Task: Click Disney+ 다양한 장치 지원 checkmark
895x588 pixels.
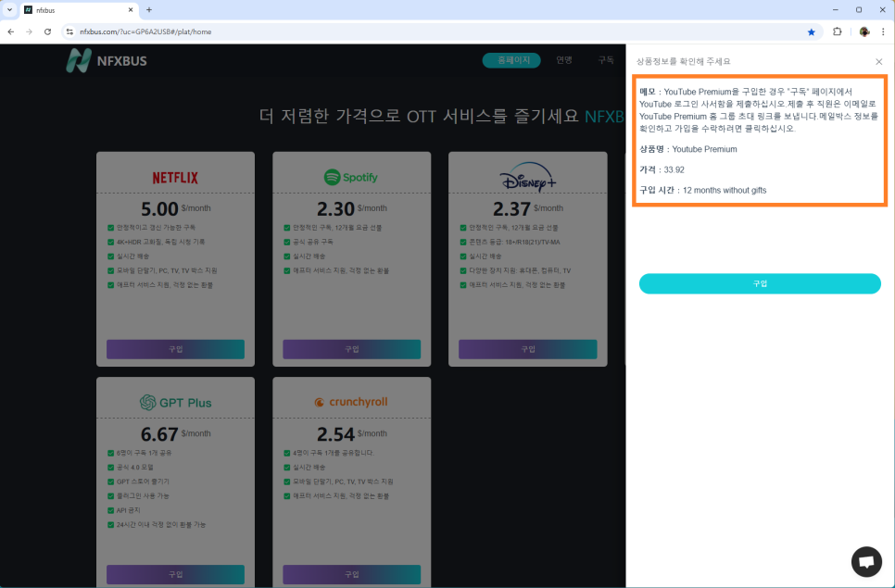Action: tap(463, 270)
